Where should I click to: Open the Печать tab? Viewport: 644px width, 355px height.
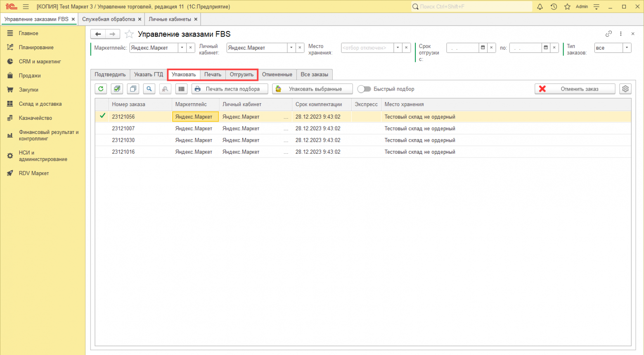click(213, 74)
